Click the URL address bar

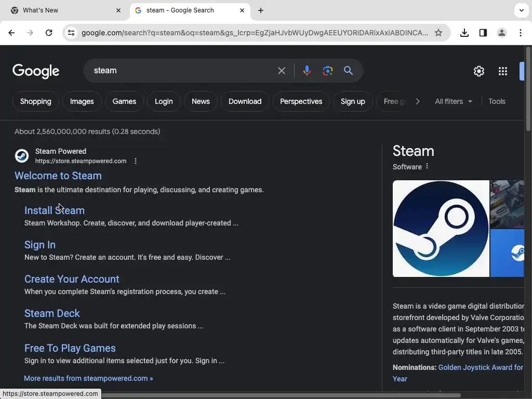click(255, 33)
